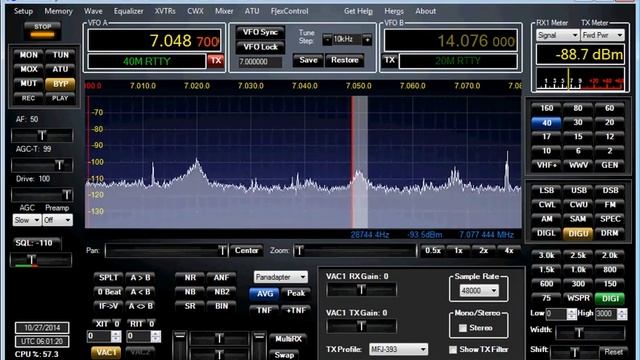Click the Center pan button
Image resolution: width=640 pixels, height=360 pixels.
pyautogui.click(x=247, y=250)
